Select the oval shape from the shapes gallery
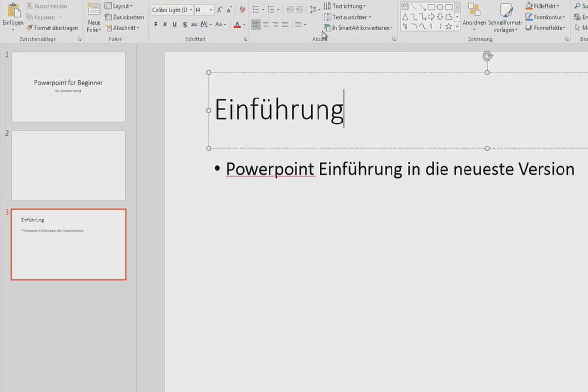588x392 pixels. (441, 7)
